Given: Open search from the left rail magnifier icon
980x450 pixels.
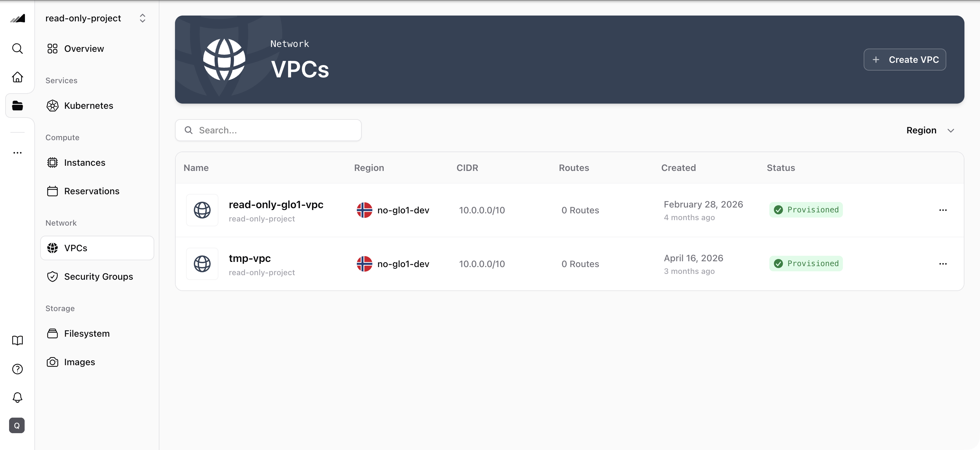Looking at the screenshot, I should (17, 48).
